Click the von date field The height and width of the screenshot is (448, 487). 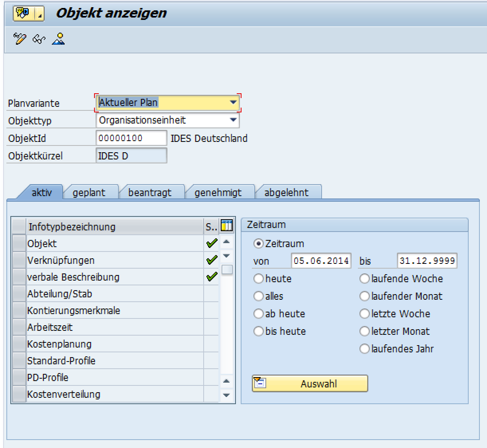[x=321, y=261]
